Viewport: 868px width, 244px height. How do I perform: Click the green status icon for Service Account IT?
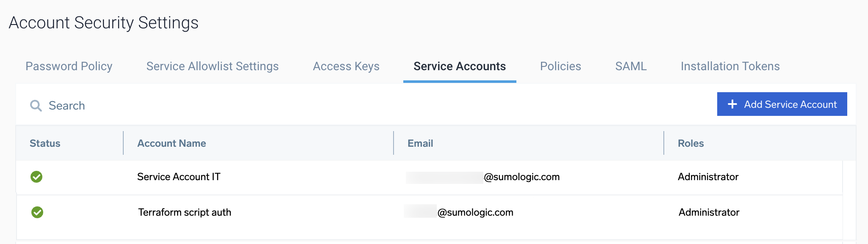click(x=36, y=177)
